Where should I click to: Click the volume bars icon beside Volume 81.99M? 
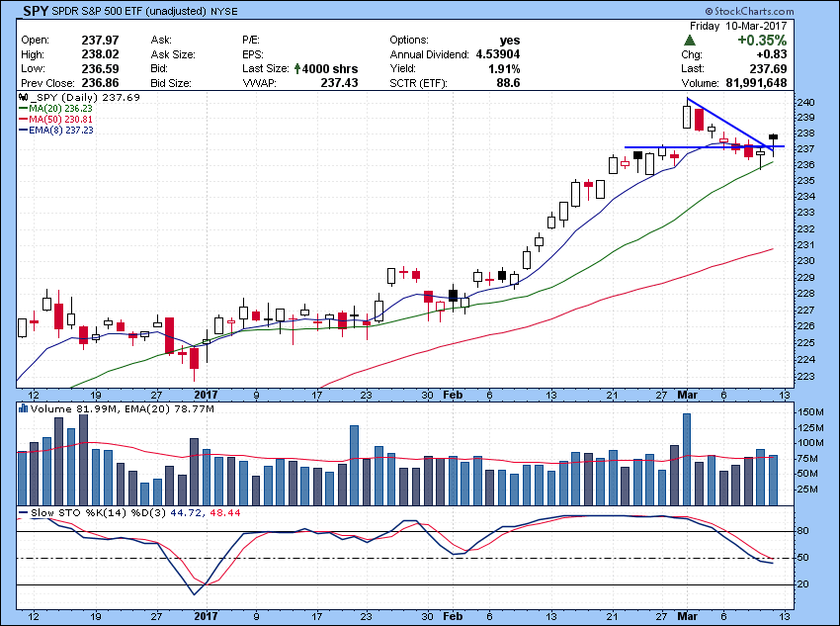click(23, 409)
